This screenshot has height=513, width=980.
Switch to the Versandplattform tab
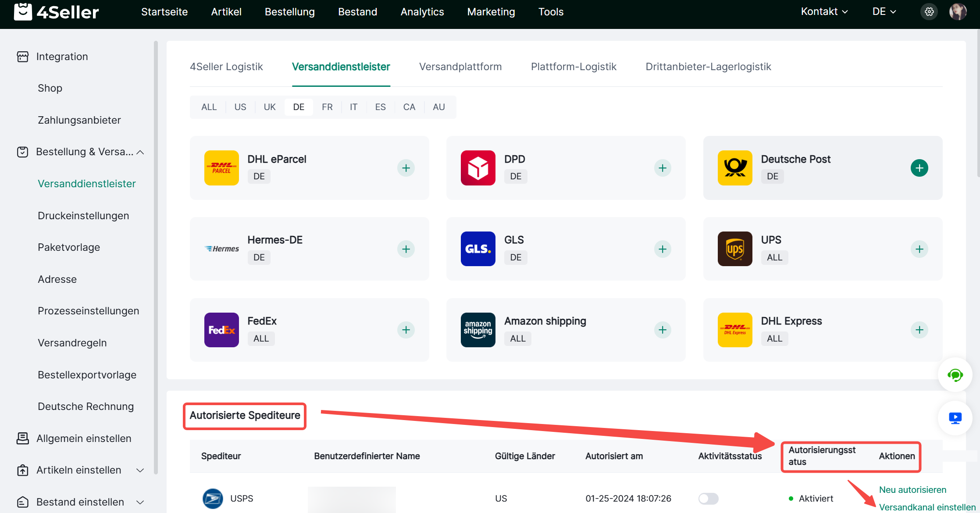pyautogui.click(x=460, y=67)
